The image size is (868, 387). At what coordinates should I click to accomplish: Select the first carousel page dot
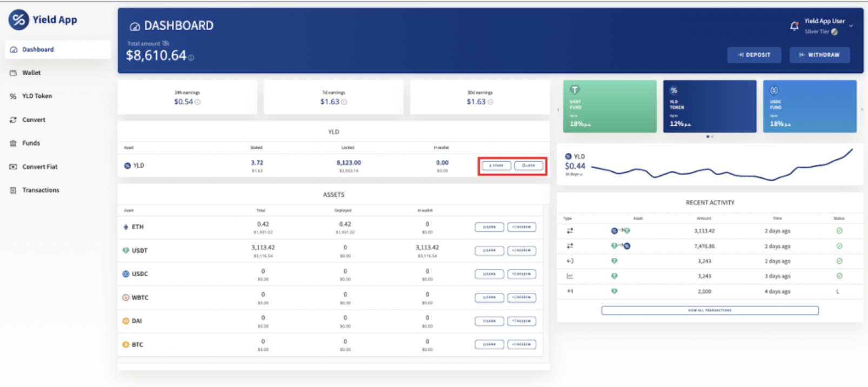(x=708, y=137)
